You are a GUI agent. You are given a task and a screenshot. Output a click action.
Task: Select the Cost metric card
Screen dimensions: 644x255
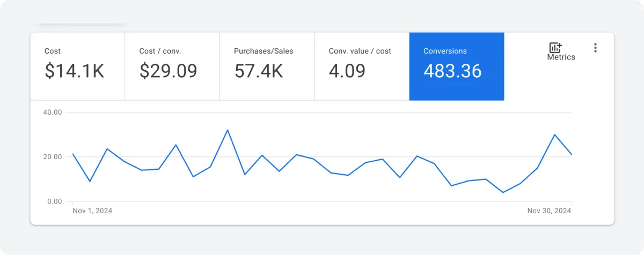point(77,66)
